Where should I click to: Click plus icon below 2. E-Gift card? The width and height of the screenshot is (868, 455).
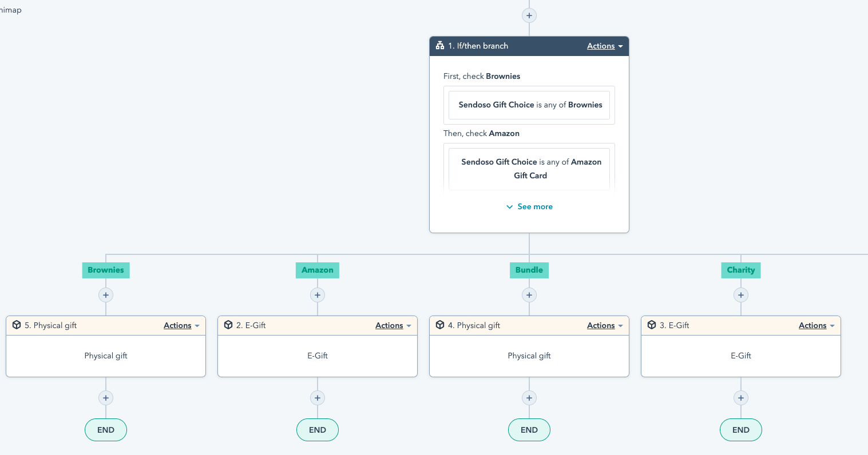(318, 398)
